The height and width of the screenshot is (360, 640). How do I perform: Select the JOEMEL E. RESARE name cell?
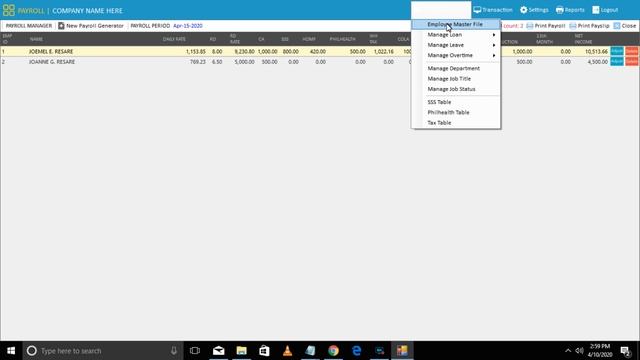(x=51, y=52)
